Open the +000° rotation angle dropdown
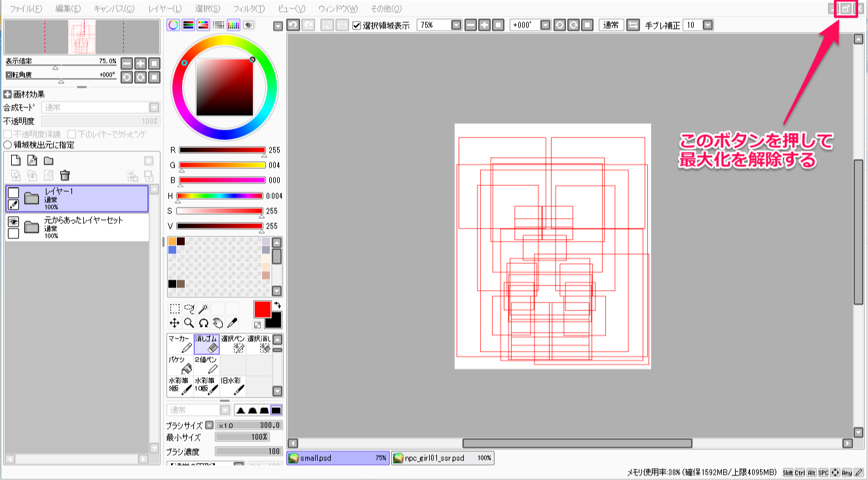The image size is (868, 480). pos(546,25)
